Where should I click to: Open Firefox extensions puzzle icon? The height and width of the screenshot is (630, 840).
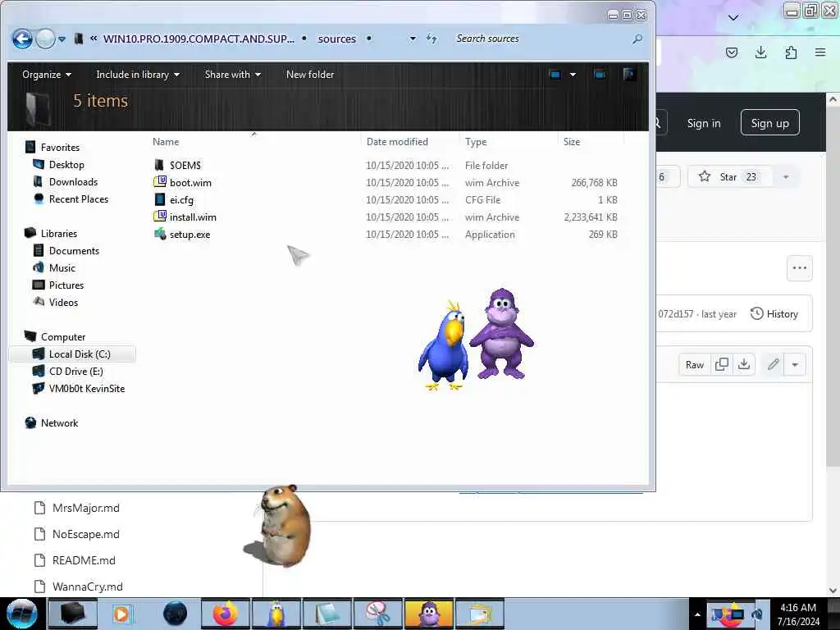(791, 52)
